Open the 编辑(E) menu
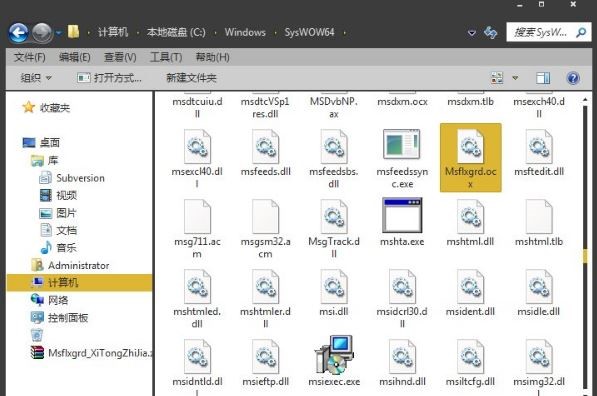Viewport: 597px width, 396px height. [75, 57]
